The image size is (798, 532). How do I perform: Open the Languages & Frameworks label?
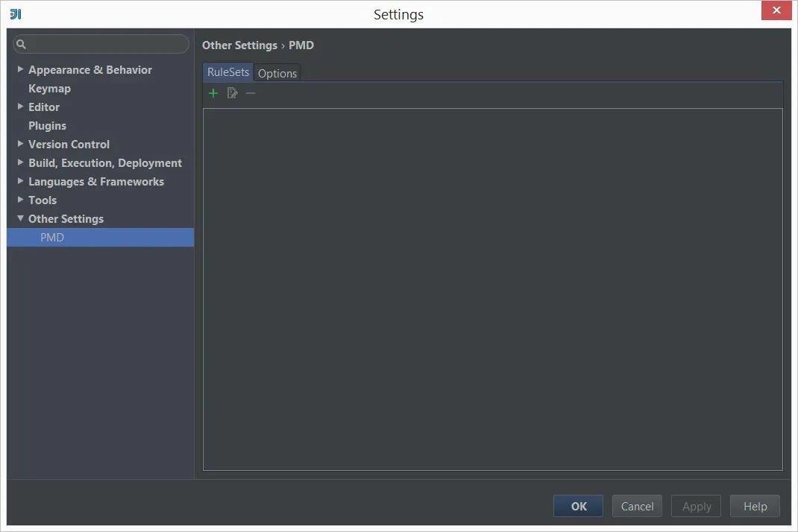[x=96, y=182]
